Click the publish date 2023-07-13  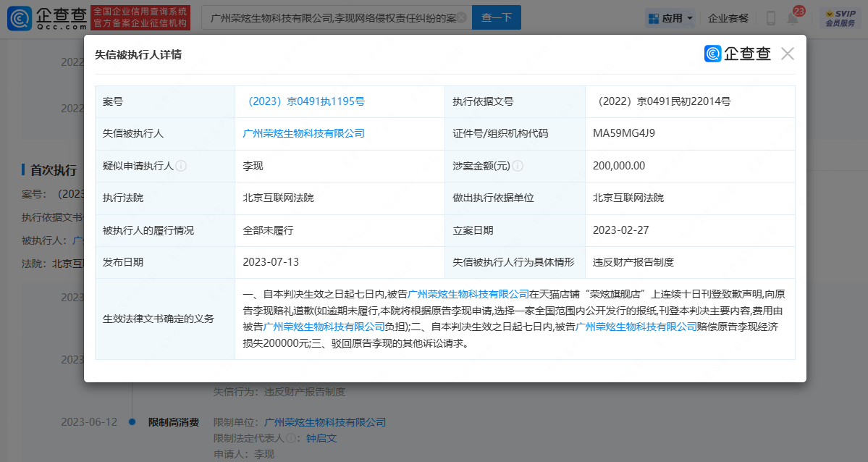coord(271,262)
